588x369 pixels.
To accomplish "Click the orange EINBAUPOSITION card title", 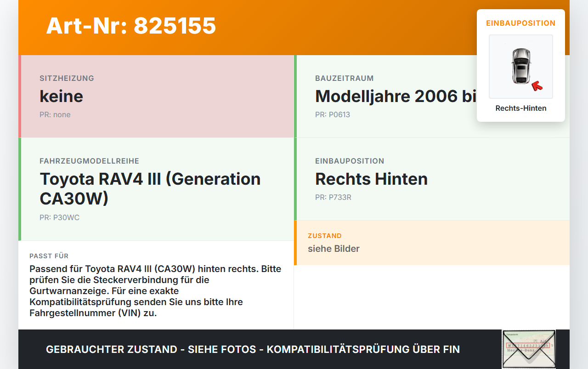I will tap(521, 23).
